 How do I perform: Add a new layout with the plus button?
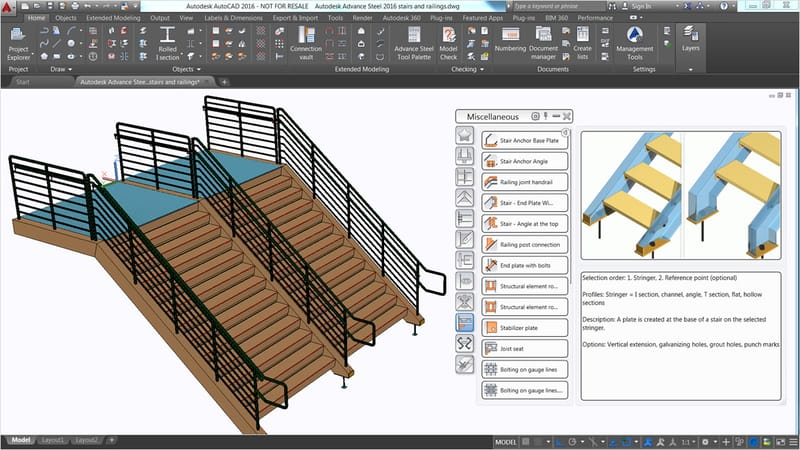pos(111,440)
